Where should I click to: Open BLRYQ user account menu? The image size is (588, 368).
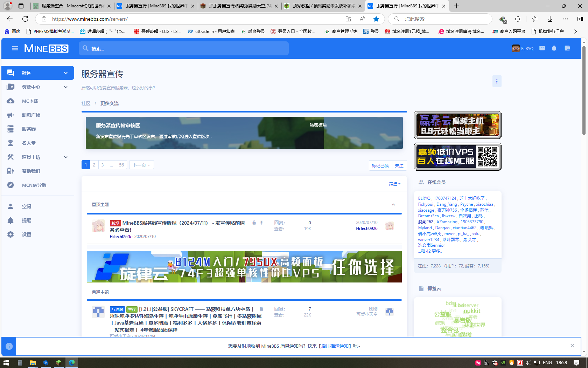(x=523, y=48)
